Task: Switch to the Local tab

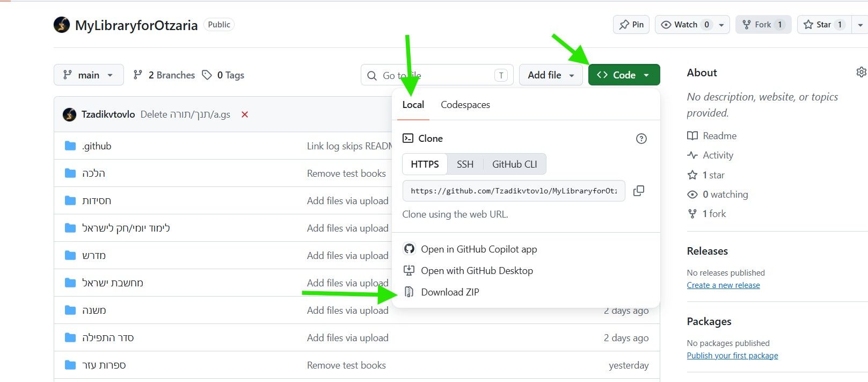Action: [413, 105]
